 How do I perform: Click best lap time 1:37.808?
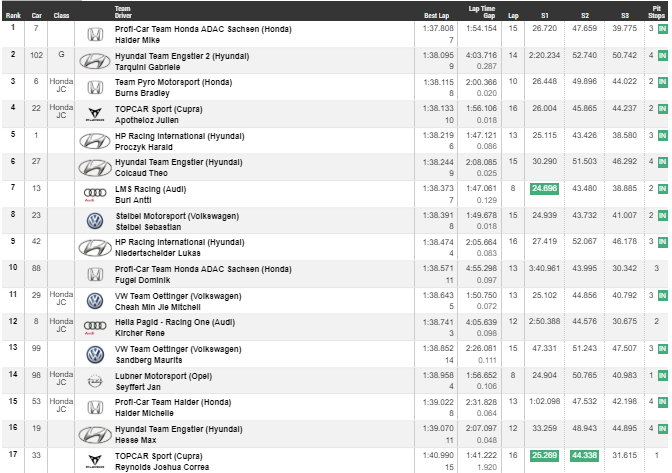(x=438, y=29)
